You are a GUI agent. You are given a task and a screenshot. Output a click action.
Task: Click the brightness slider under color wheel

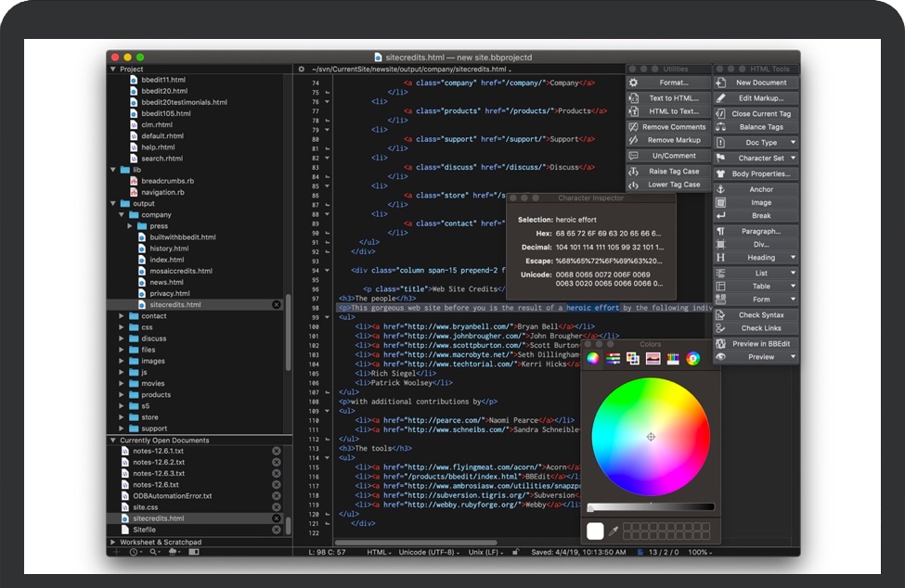click(651, 507)
